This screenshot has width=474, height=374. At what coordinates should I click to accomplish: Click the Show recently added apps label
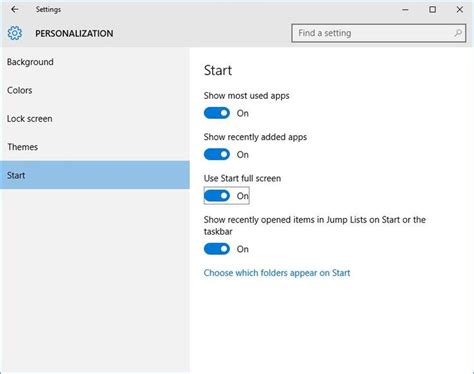(x=255, y=137)
